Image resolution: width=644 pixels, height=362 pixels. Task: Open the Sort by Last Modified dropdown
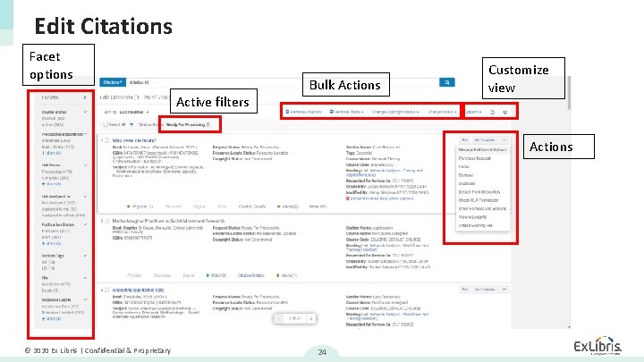(x=126, y=112)
